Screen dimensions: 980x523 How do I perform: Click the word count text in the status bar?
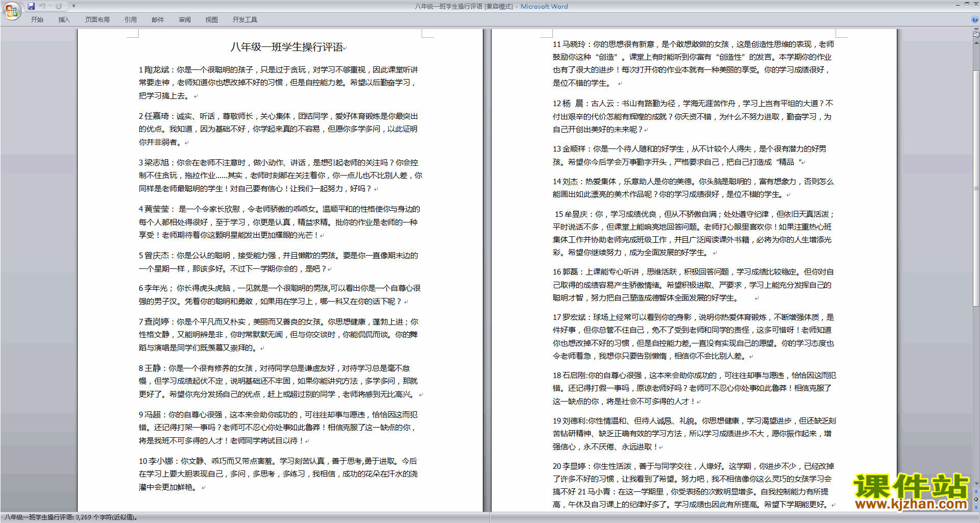(70, 517)
